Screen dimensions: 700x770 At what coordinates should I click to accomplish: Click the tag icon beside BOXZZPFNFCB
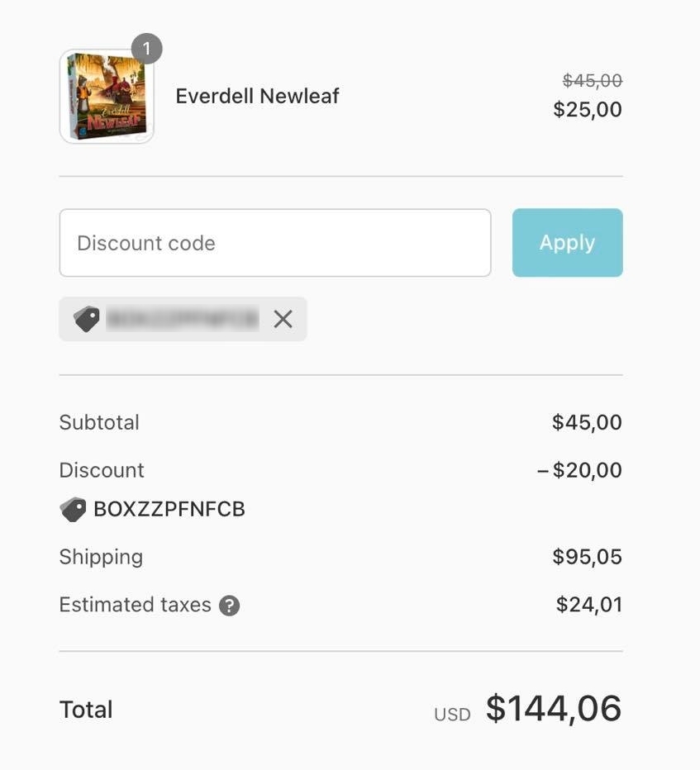(x=73, y=510)
